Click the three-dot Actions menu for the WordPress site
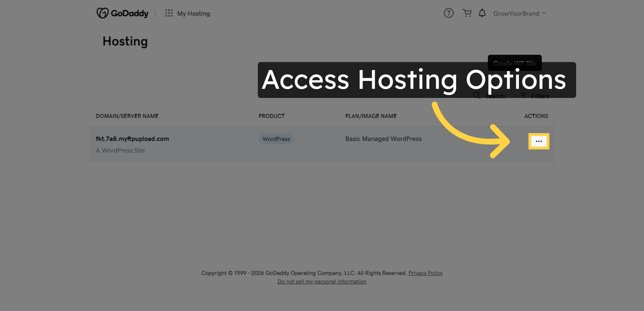The width and height of the screenshot is (644, 311). point(539,141)
